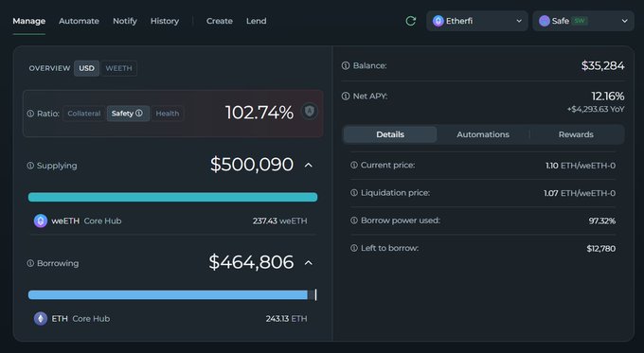Click the info icon next to Balance
Screen dimensions: 644x353
(x=346, y=65)
